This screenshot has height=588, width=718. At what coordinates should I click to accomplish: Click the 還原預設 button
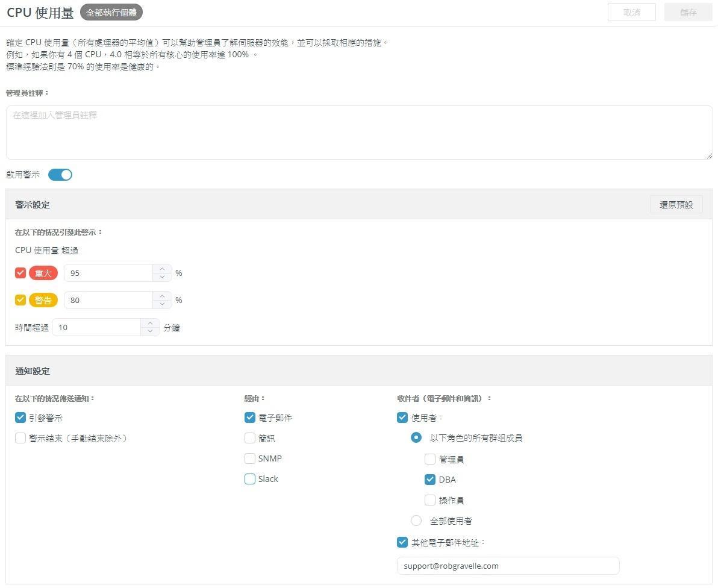click(676, 205)
